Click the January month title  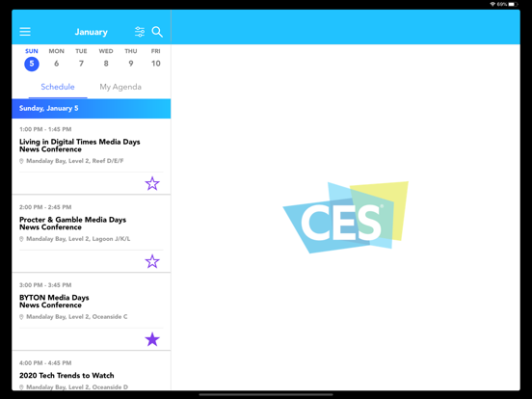[92, 32]
